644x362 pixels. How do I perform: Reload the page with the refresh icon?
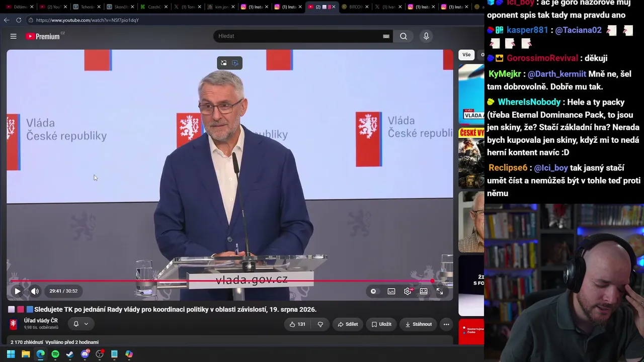point(19,20)
